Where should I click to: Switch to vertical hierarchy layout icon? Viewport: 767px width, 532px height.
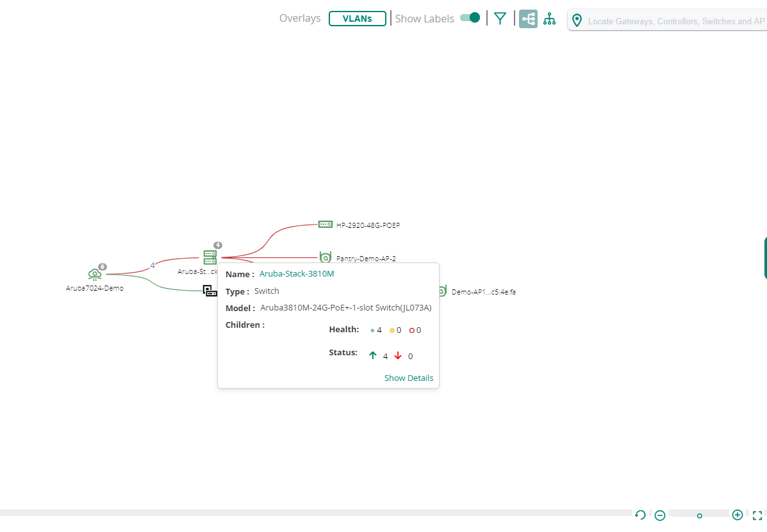coord(549,19)
